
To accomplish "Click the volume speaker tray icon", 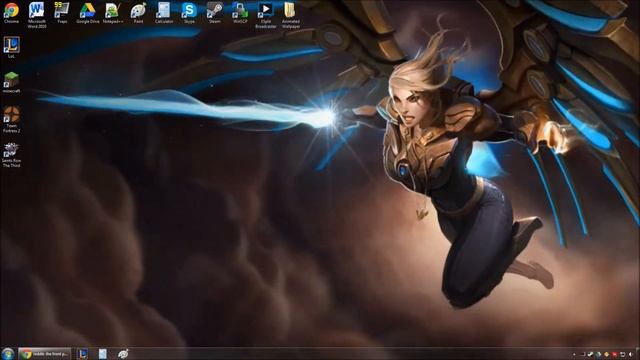I will [631, 354].
